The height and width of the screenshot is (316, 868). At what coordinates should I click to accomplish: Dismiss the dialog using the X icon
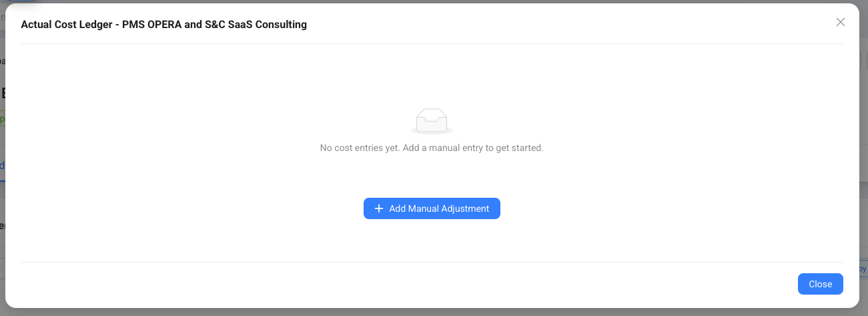coord(841,22)
